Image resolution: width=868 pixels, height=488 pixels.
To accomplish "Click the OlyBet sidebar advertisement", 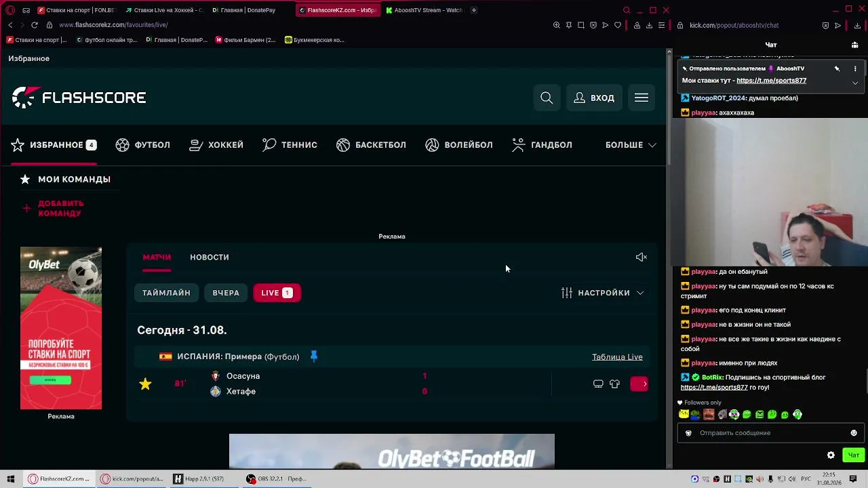I will (61, 328).
